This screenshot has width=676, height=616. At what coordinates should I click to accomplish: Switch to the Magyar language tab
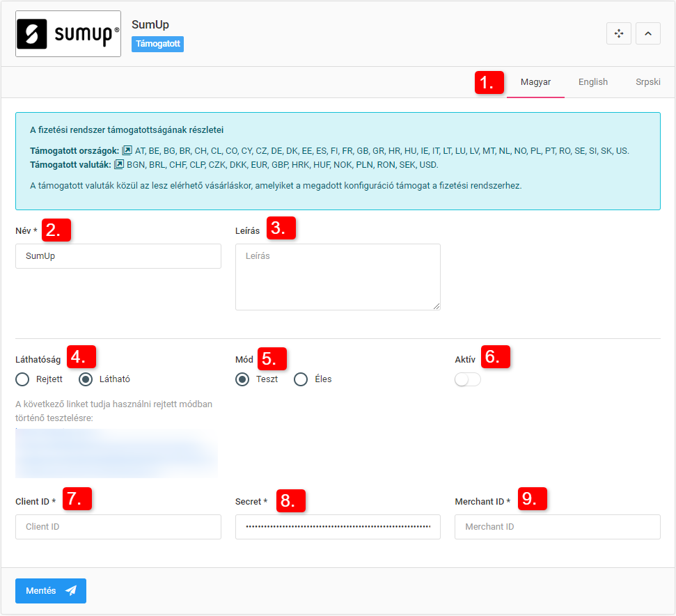point(535,82)
